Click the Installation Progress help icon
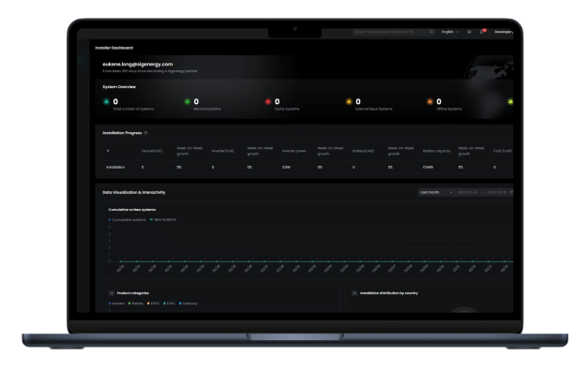The height and width of the screenshot is (371, 588). [x=145, y=133]
